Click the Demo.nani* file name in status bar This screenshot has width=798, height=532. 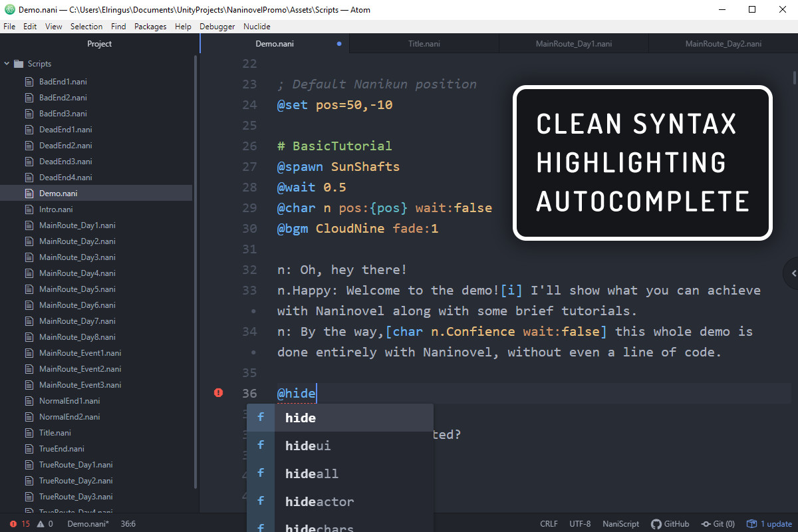[x=89, y=524]
